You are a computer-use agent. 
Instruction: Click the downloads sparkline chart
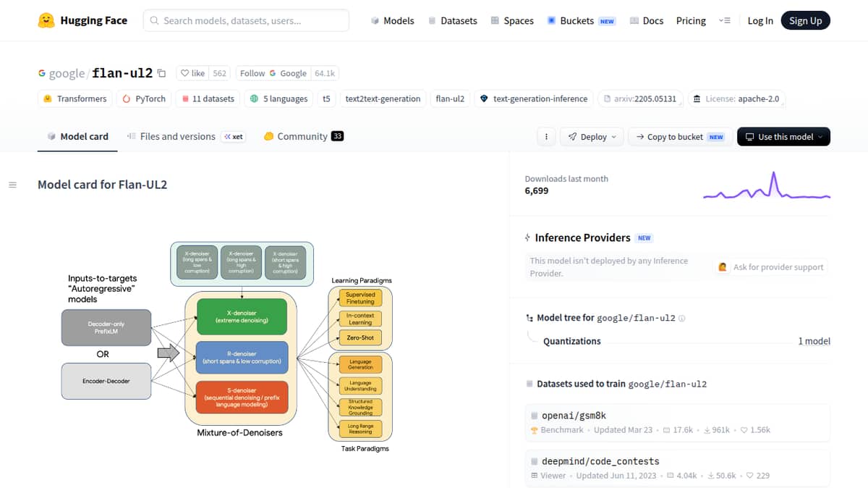pos(767,185)
